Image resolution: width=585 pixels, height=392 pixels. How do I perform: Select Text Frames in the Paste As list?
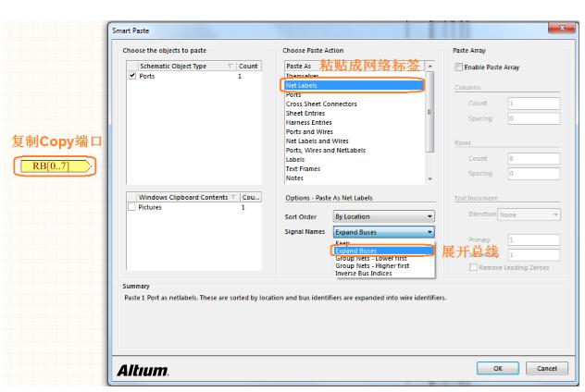click(x=302, y=168)
